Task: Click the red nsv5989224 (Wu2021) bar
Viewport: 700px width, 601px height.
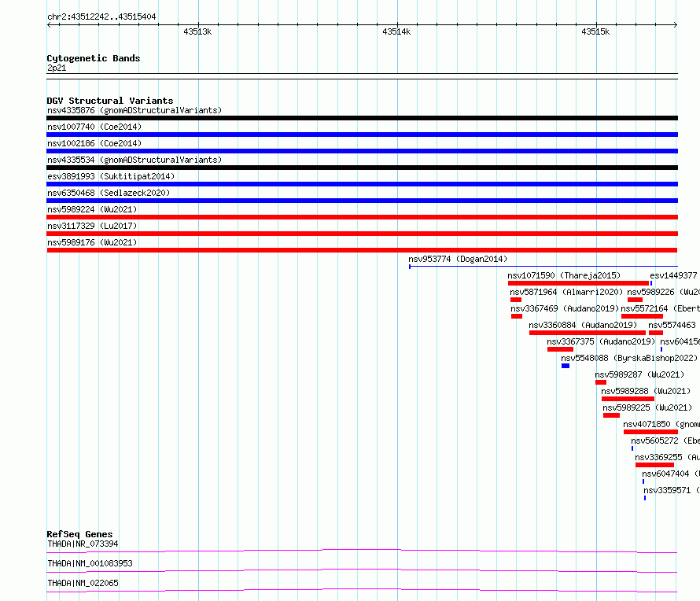Action: pos(362,217)
